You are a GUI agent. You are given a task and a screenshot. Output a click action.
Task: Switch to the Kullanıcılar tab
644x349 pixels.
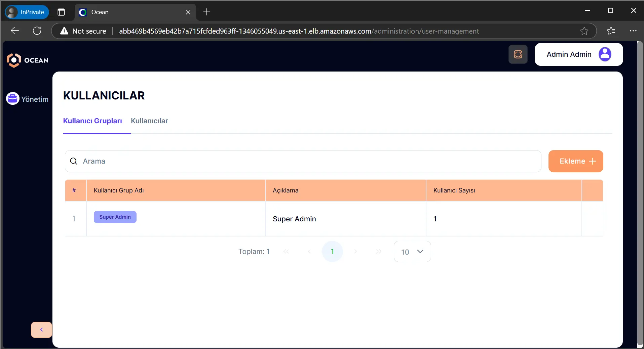click(149, 121)
